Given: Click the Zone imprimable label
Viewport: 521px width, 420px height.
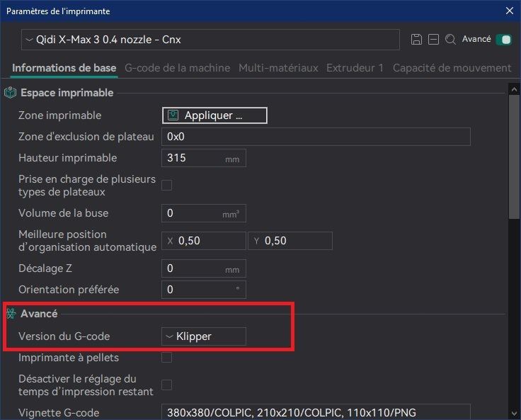Looking at the screenshot, I should 59,115.
